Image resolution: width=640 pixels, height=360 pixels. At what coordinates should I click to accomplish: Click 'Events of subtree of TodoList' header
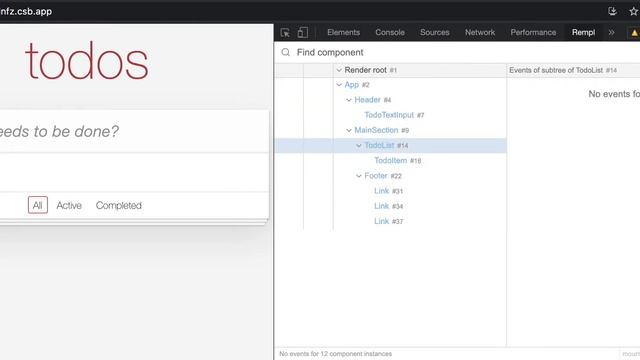coord(563,70)
